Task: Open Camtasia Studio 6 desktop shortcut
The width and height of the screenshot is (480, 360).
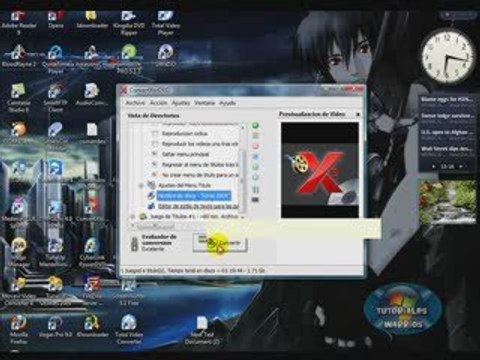Action: point(19,98)
